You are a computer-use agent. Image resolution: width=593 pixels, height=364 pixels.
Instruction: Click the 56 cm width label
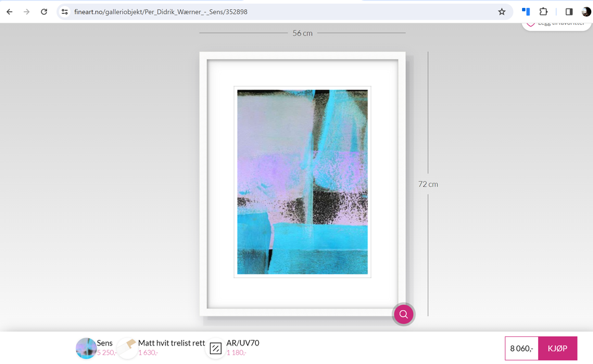tap(303, 33)
